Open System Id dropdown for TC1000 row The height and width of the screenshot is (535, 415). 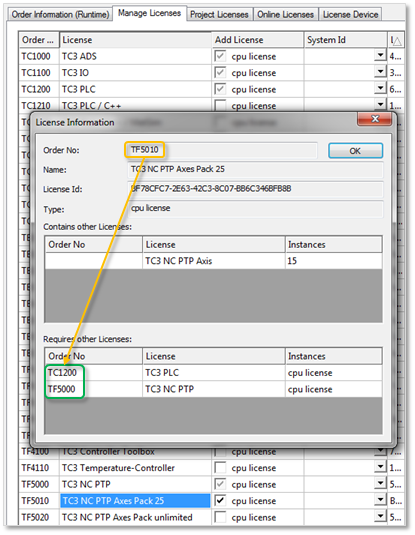click(380, 55)
